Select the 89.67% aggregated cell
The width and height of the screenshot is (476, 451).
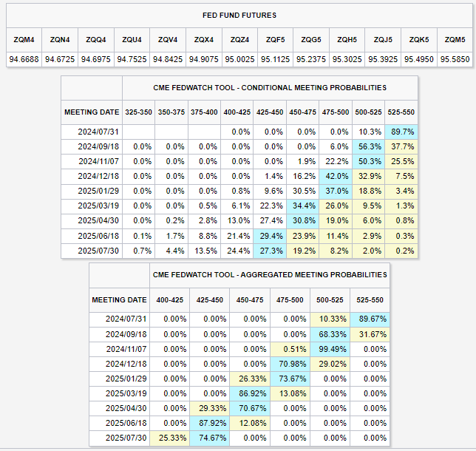pyautogui.click(x=370, y=319)
